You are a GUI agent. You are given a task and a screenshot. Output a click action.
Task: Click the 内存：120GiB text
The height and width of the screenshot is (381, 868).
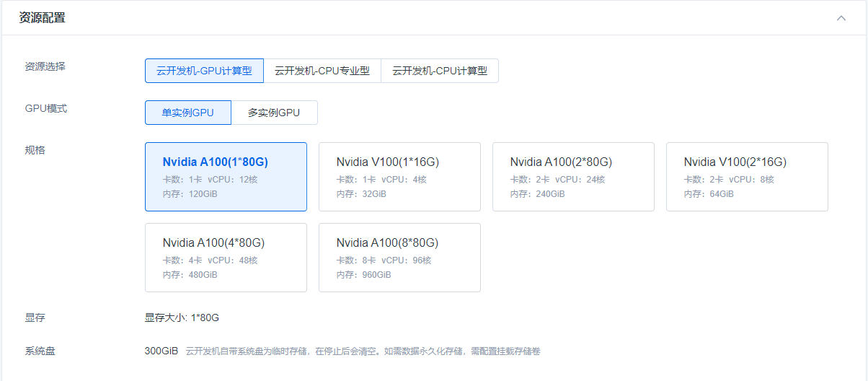coord(190,194)
